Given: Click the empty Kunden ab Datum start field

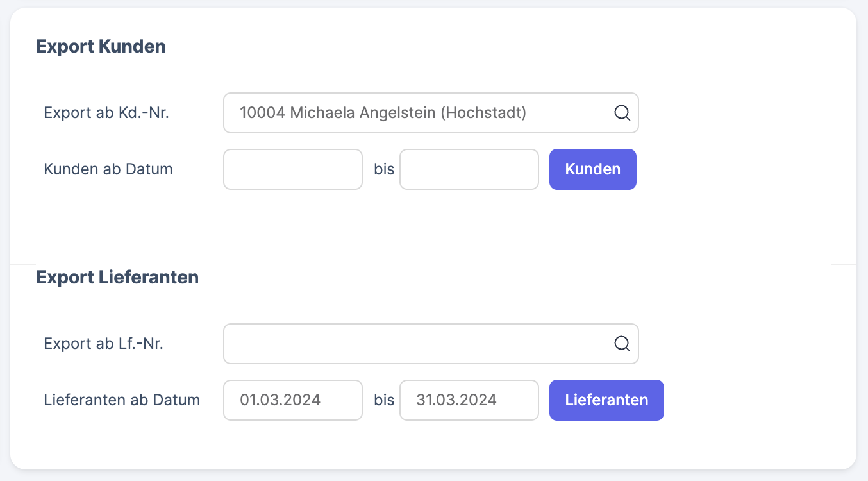Looking at the screenshot, I should click(292, 169).
